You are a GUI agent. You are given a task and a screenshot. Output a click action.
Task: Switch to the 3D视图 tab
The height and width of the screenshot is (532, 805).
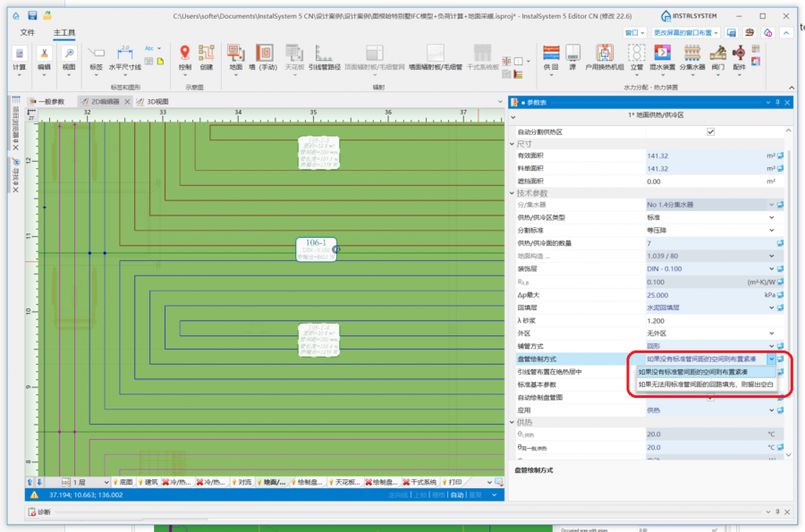point(157,102)
